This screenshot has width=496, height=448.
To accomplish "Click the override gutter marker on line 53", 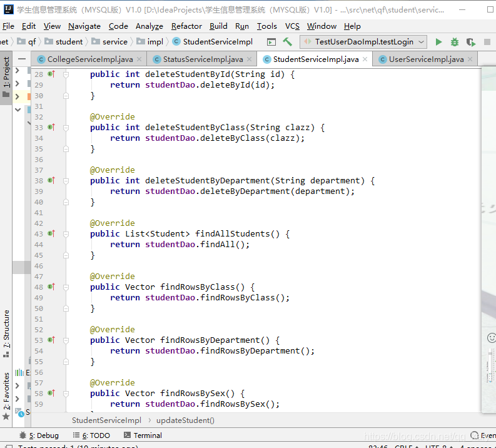I will [x=51, y=340].
